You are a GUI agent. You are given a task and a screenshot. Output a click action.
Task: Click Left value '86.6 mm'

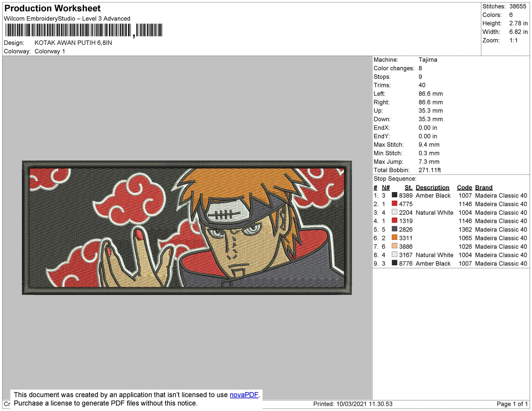pyautogui.click(x=431, y=93)
